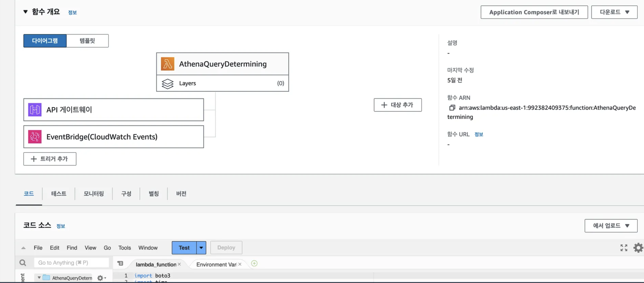Select the Layers (0) row
The image size is (644, 283).
click(x=222, y=83)
